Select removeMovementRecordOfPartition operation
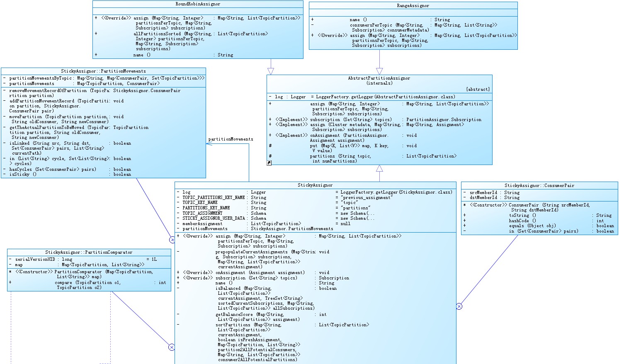619x364 pixels. click(x=92, y=93)
